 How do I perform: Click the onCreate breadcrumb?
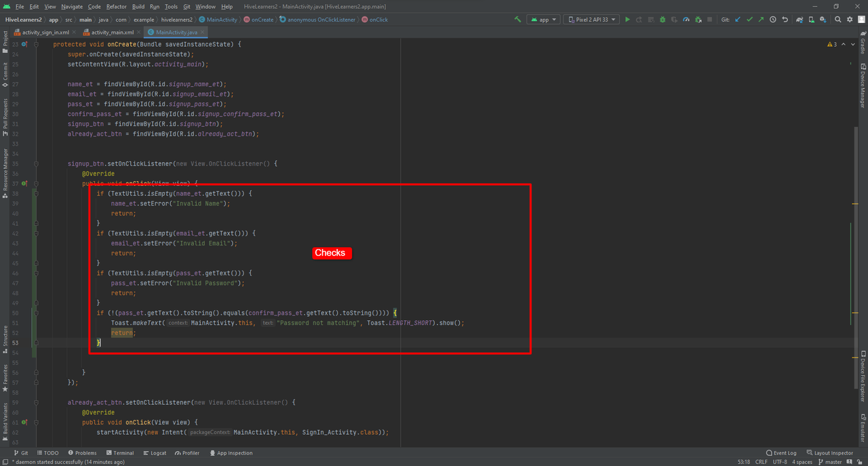(258, 20)
